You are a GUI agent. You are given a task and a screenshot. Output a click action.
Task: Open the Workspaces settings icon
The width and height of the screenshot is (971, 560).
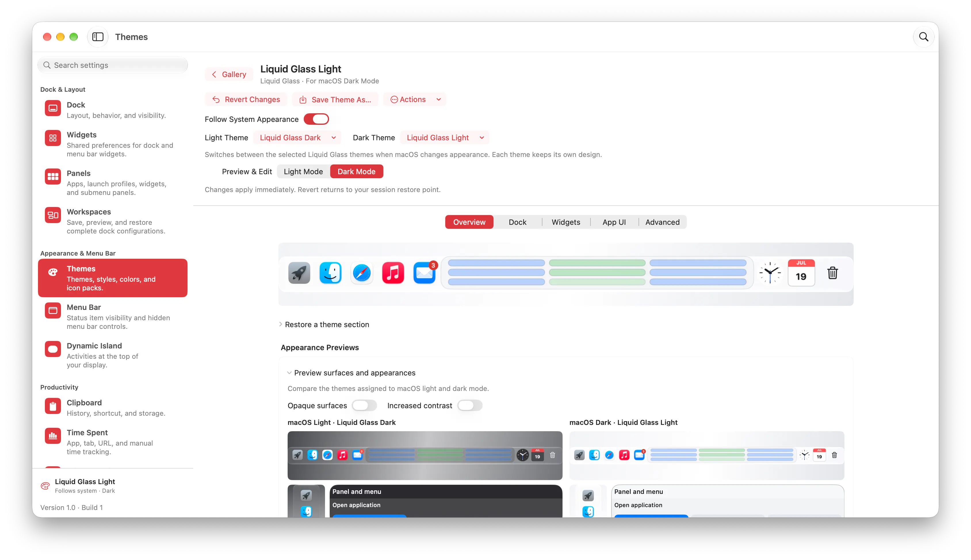point(53,215)
